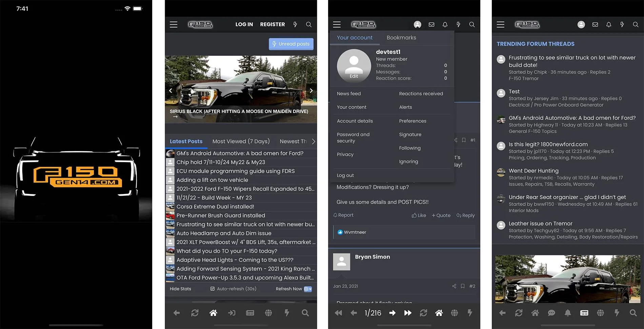The width and height of the screenshot is (644, 329).
Task: Open the alerts bell icon above account menu
Action: click(x=445, y=24)
